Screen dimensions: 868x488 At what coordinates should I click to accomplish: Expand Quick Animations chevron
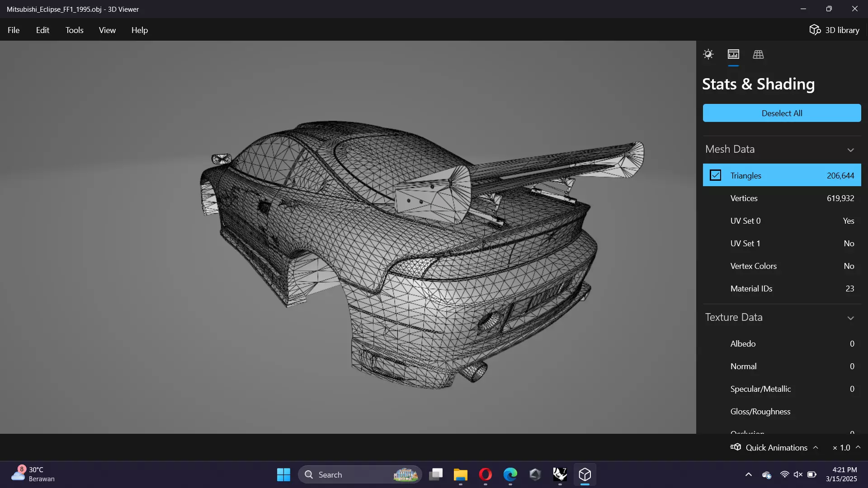(x=816, y=447)
